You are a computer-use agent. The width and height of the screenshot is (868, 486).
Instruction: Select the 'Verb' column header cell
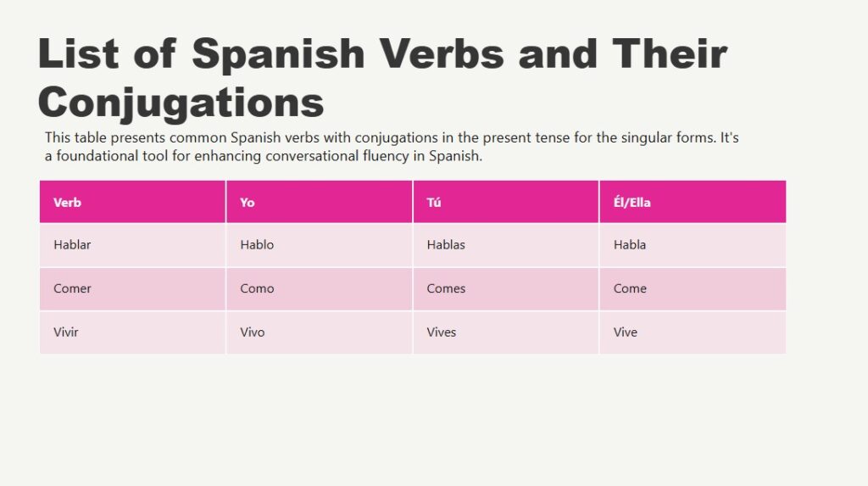[x=132, y=203]
